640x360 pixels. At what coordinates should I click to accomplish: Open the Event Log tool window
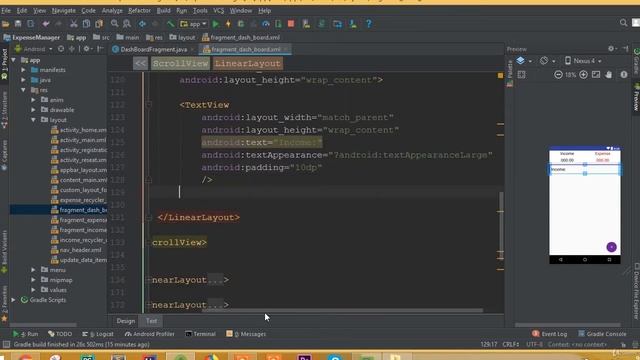tap(549, 334)
